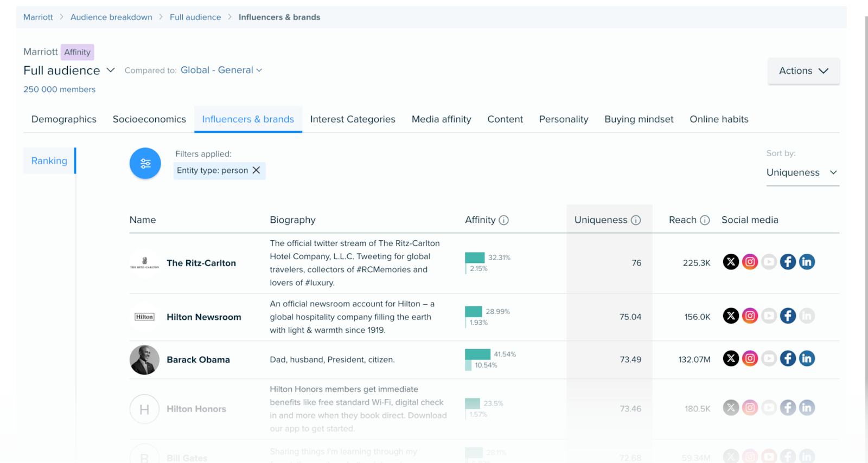Expand the Actions menu button

click(803, 71)
